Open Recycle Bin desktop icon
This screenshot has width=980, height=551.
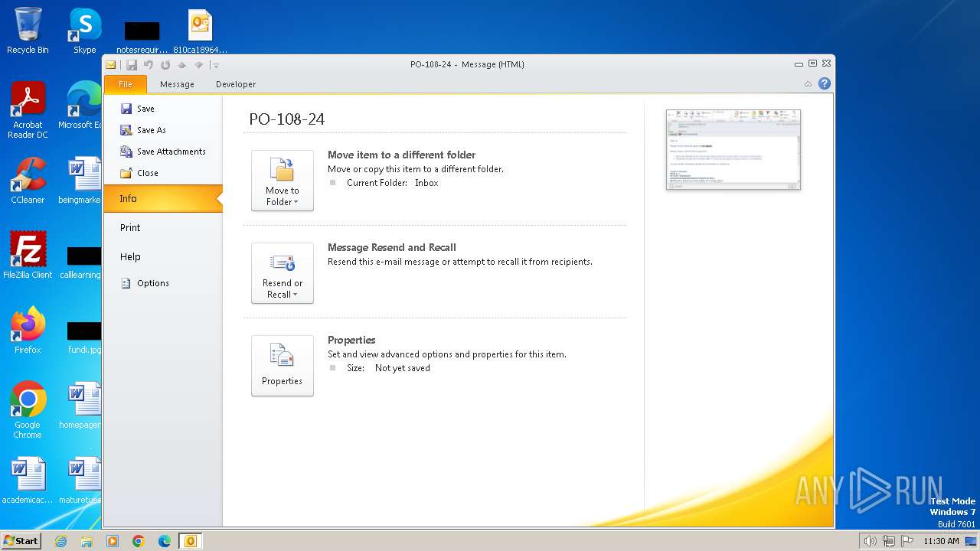[28, 31]
